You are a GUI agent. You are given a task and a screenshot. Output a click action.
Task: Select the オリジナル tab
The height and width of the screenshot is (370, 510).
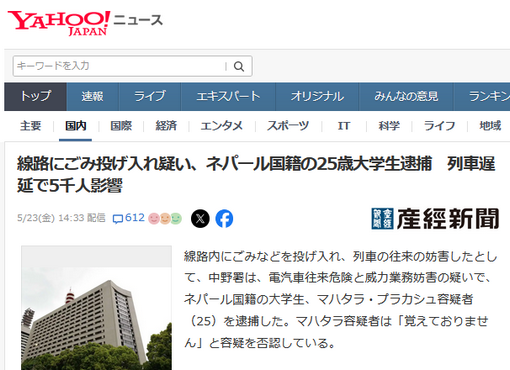(317, 97)
